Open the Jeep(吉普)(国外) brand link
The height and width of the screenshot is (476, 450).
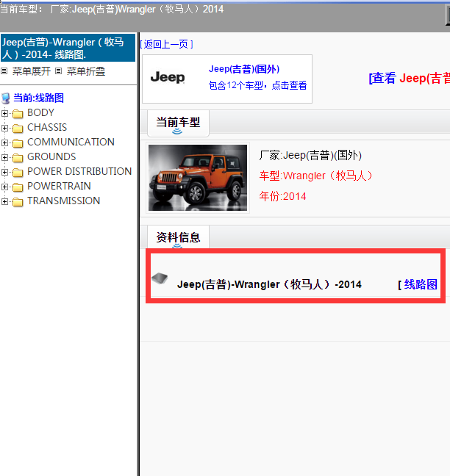pos(244,69)
